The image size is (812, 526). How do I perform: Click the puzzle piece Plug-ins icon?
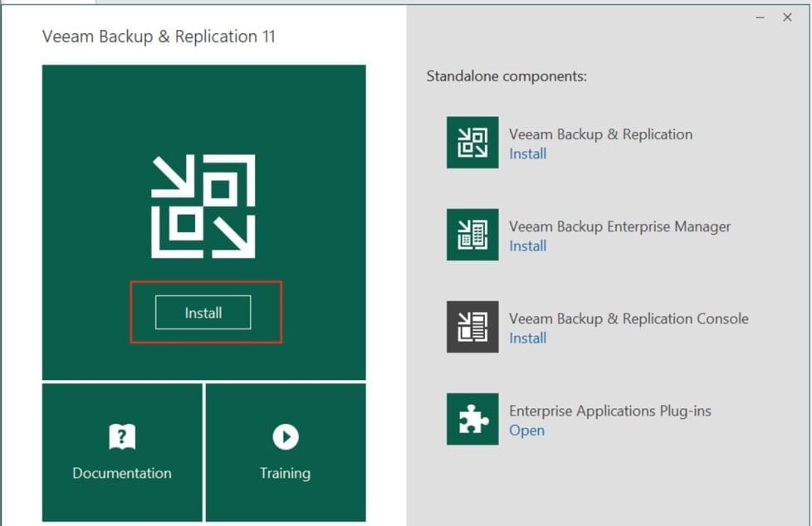pyautogui.click(x=472, y=419)
